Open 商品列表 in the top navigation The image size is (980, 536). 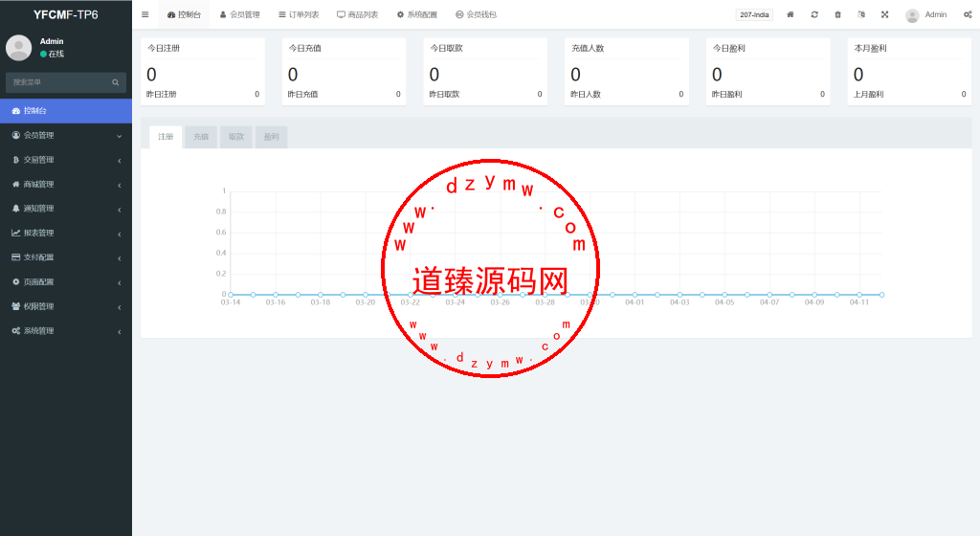pos(358,14)
